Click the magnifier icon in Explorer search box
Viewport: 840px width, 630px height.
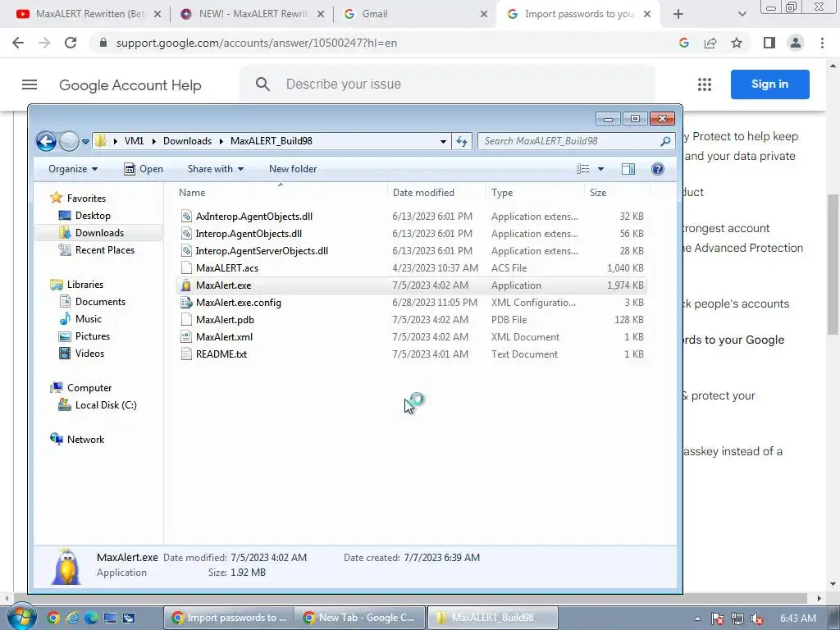click(665, 141)
